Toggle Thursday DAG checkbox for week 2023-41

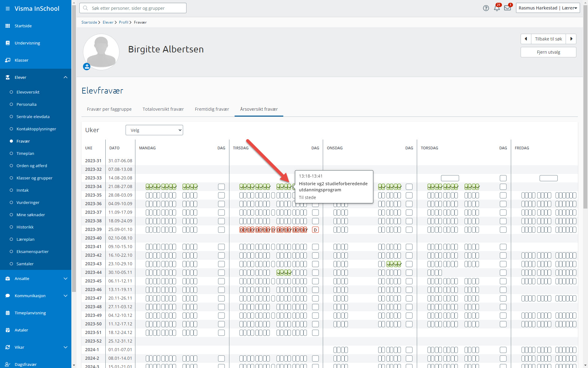[x=503, y=247]
